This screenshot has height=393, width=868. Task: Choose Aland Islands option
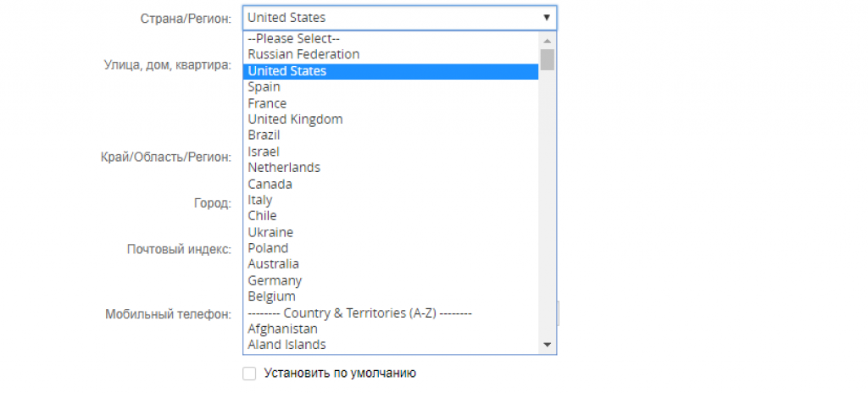[287, 345]
